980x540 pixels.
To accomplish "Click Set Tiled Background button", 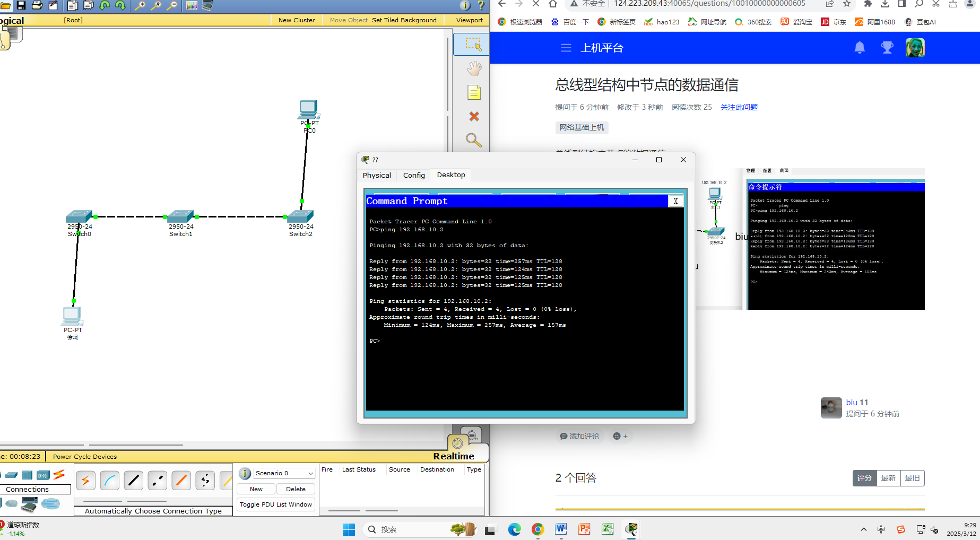I will (x=404, y=20).
